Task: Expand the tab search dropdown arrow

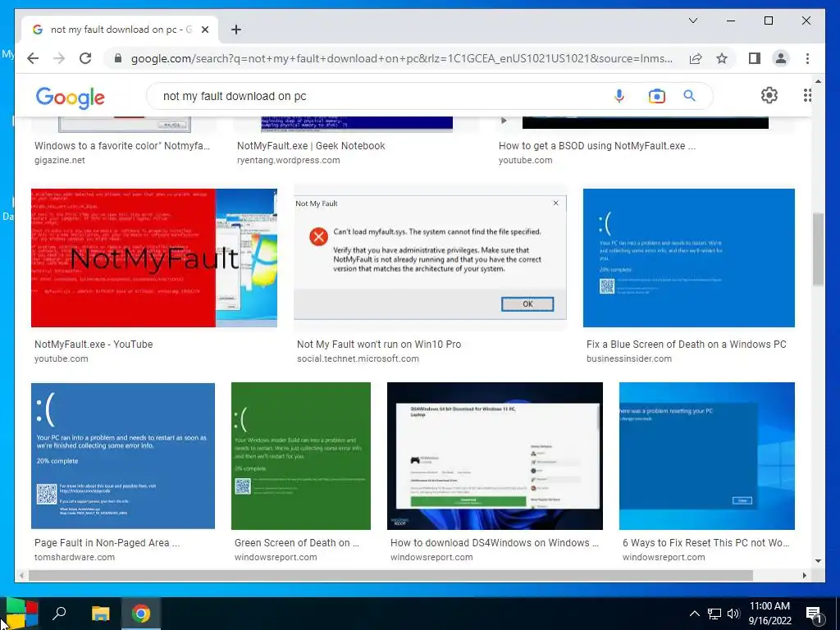Action: (x=692, y=21)
